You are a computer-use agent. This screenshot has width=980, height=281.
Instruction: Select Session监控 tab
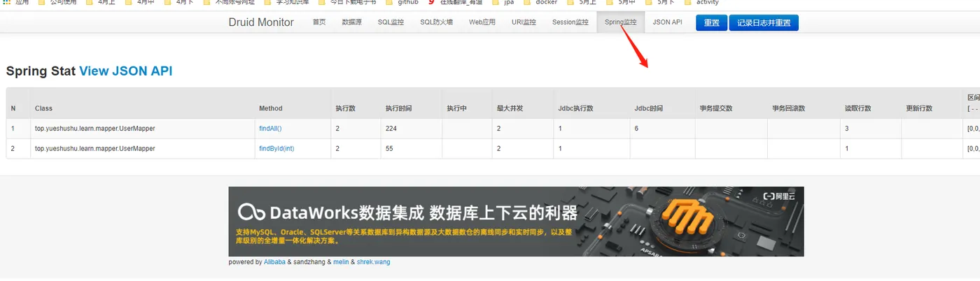pyautogui.click(x=570, y=22)
